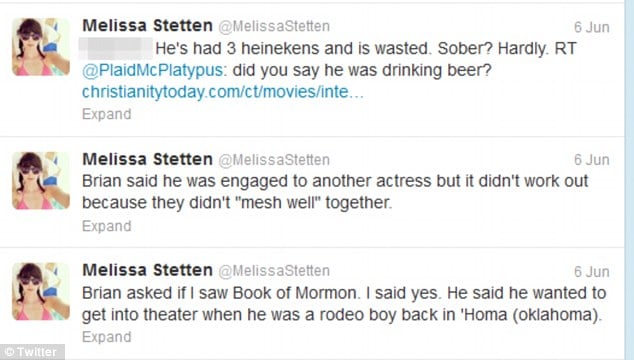This screenshot has height=360, width=634.
Task: Open avatar of first Melissa Stetten tweet
Action: click(x=41, y=47)
